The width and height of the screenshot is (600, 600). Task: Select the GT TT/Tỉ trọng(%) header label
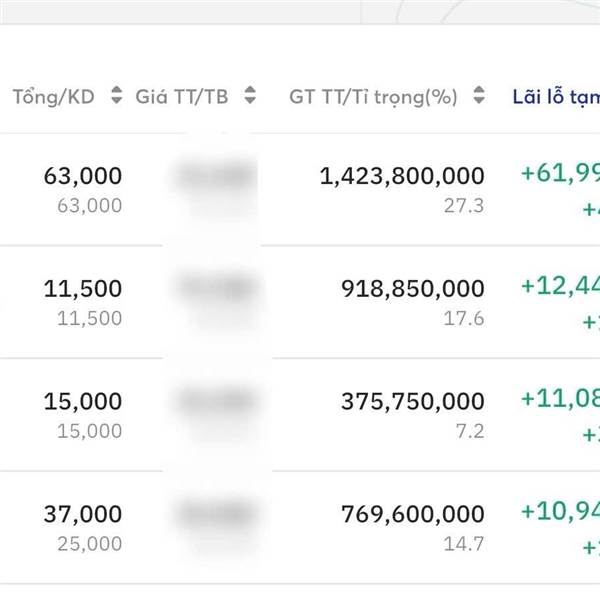click(373, 97)
